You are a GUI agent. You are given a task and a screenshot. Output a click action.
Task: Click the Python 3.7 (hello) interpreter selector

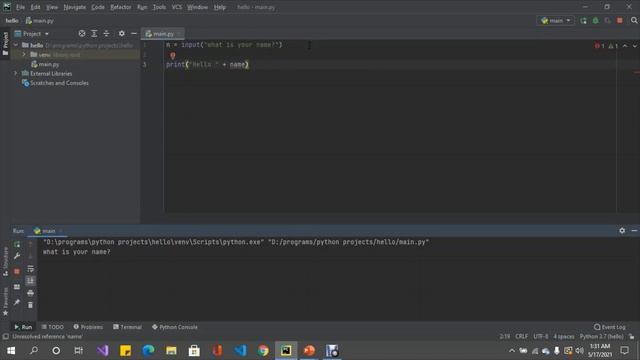pyautogui.click(x=602, y=336)
